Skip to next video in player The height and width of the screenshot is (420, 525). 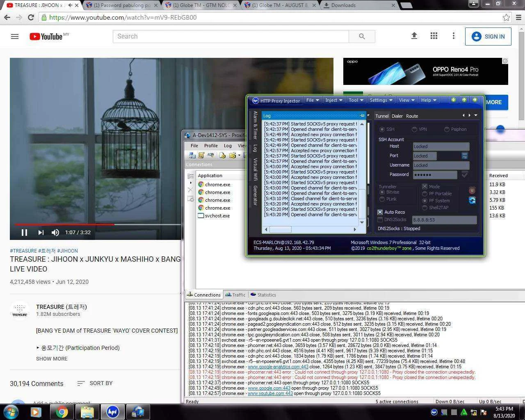(x=41, y=233)
